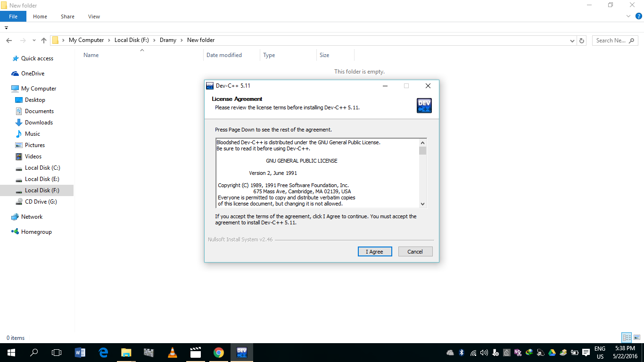Image resolution: width=644 pixels, height=362 pixels.
Task: Open the address bar history dropdown
Action: pos(572,41)
